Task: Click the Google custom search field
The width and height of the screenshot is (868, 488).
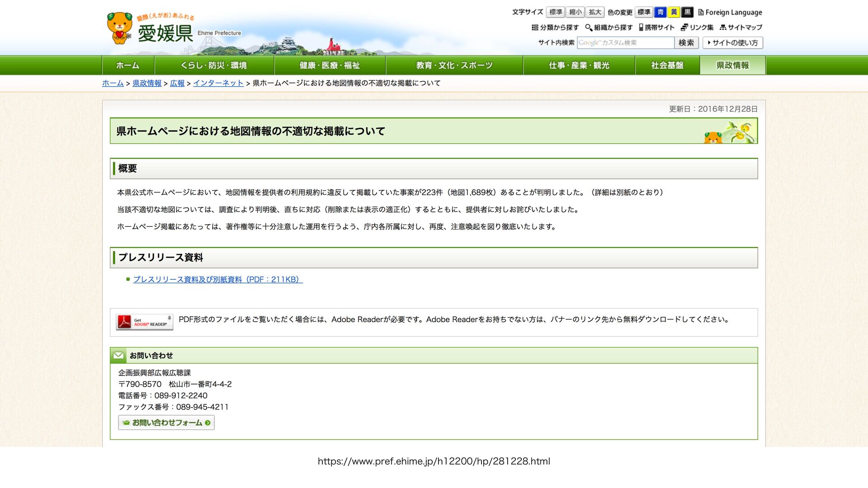Action: pyautogui.click(x=625, y=42)
